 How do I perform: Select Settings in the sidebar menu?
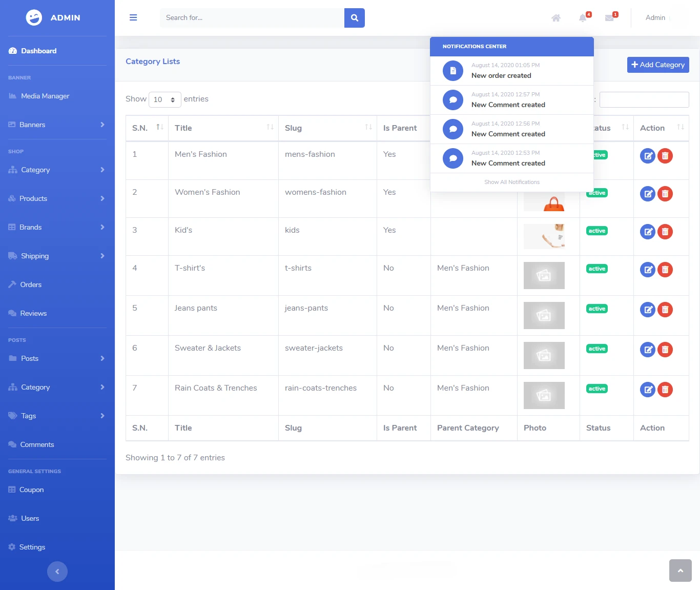pos(32,547)
